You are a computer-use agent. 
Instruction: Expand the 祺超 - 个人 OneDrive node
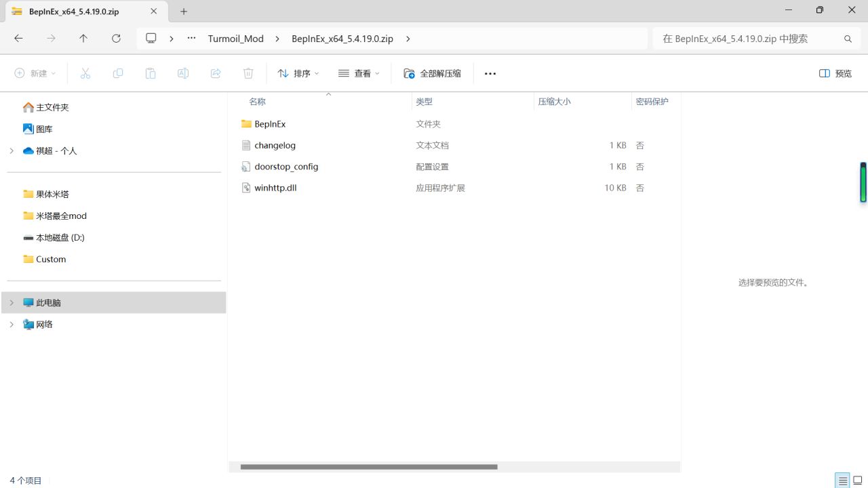(x=12, y=150)
